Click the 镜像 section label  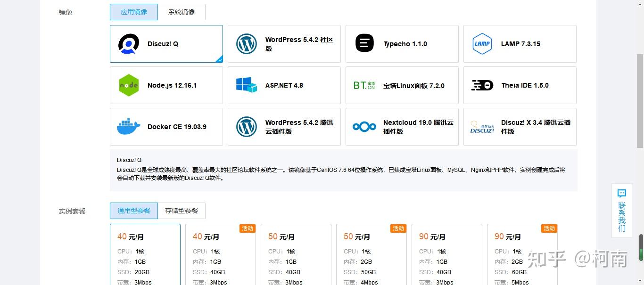click(x=66, y=12)
